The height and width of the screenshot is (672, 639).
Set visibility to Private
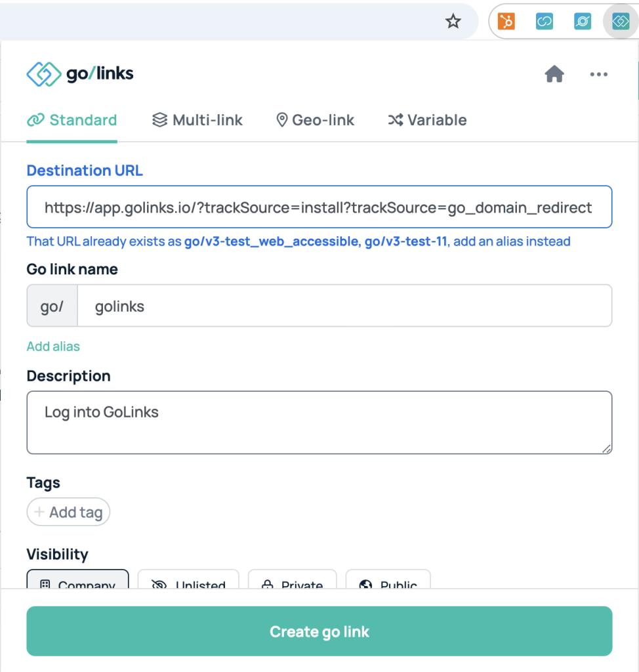[293, 583]
